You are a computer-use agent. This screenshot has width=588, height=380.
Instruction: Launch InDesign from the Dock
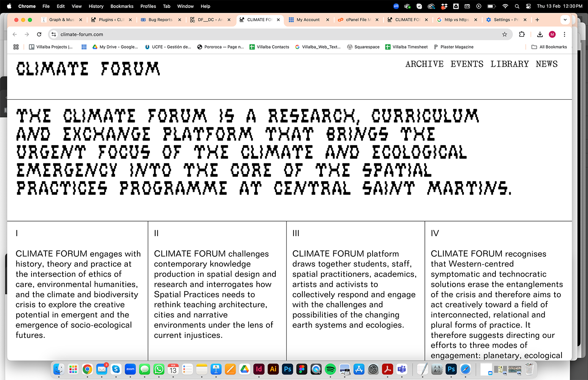coord(258,369)
